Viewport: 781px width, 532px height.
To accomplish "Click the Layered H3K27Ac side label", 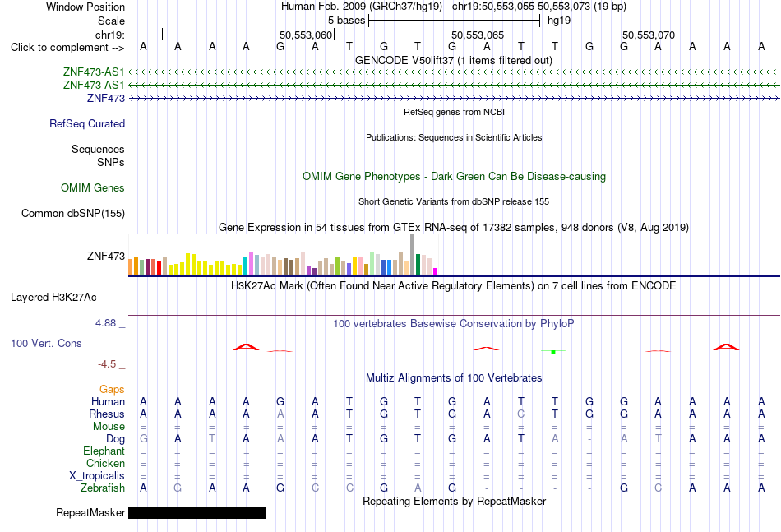I will coord(53,298).
